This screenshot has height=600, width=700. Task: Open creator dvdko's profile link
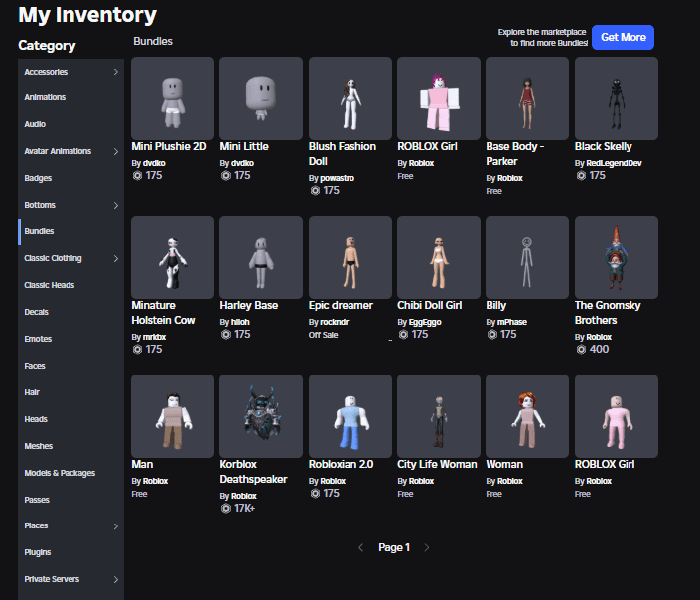[153, 162]
